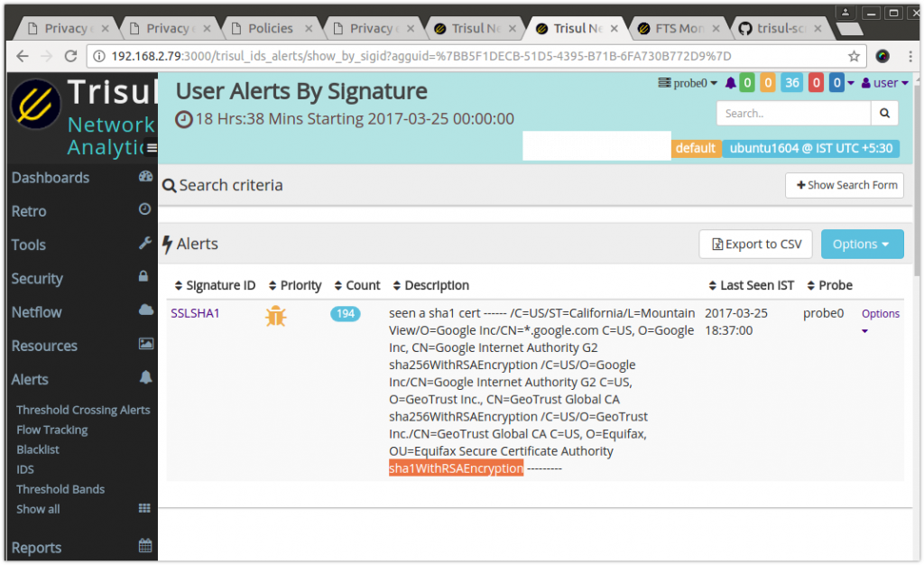Click the browser back arrow
Image resolution: width=924 pixels, height=565 pixels.
[23, 56]
